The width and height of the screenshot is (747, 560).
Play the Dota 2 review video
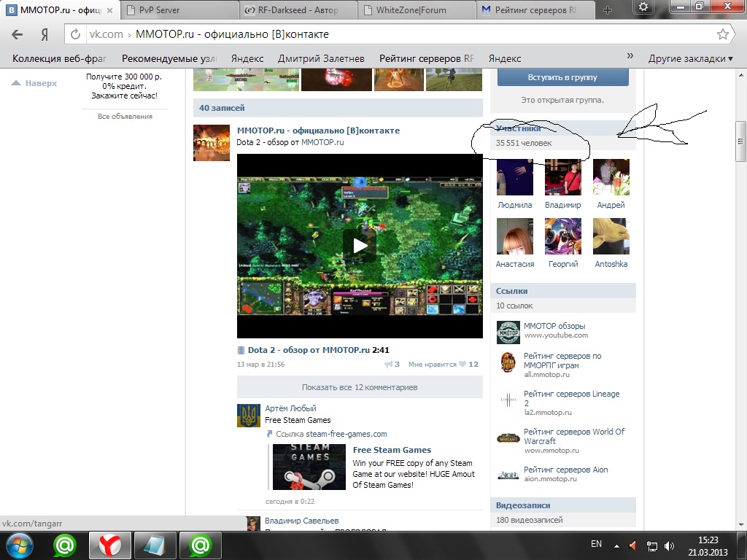pyautogui.click(x=360, y=246)
